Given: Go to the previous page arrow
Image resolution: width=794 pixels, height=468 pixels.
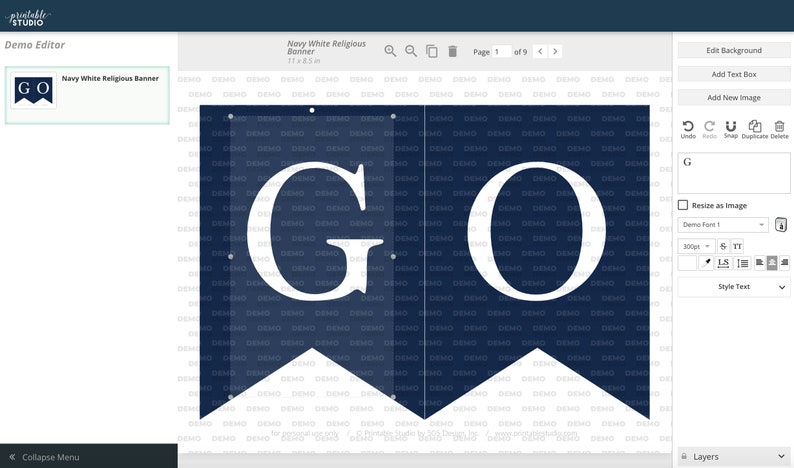Looking at the screenshot, I should tap(540, 51).
